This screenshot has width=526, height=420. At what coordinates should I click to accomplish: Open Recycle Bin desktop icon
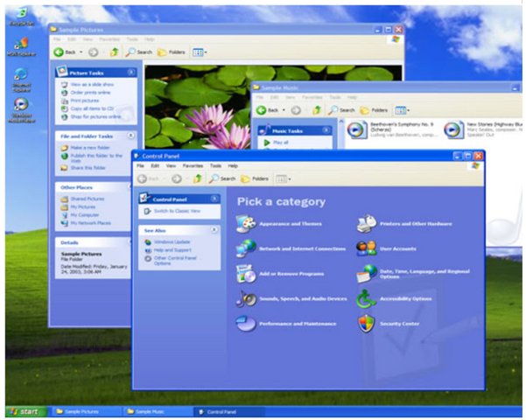[x=21, y=16]
